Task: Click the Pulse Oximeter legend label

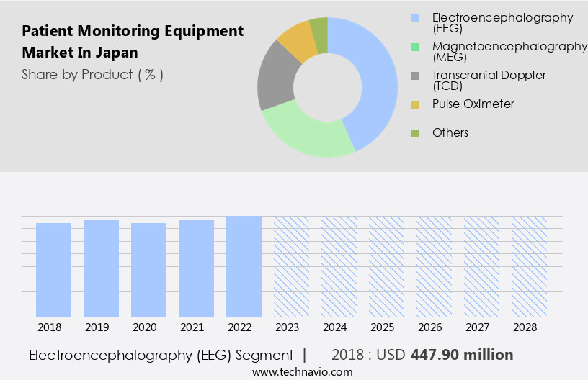Action: [473, 104]
